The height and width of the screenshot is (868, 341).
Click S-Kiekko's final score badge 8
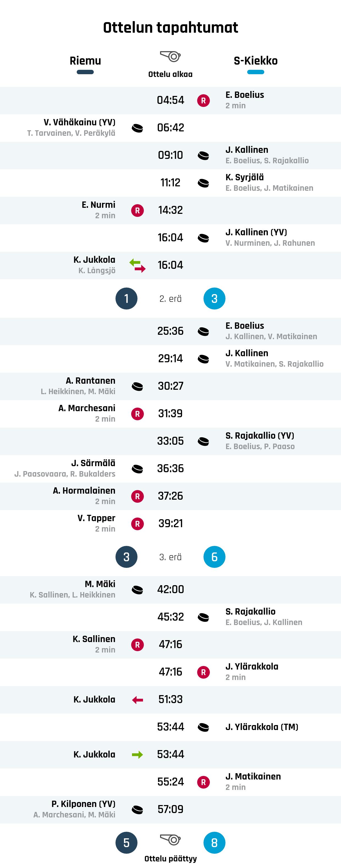coord(214,843)
